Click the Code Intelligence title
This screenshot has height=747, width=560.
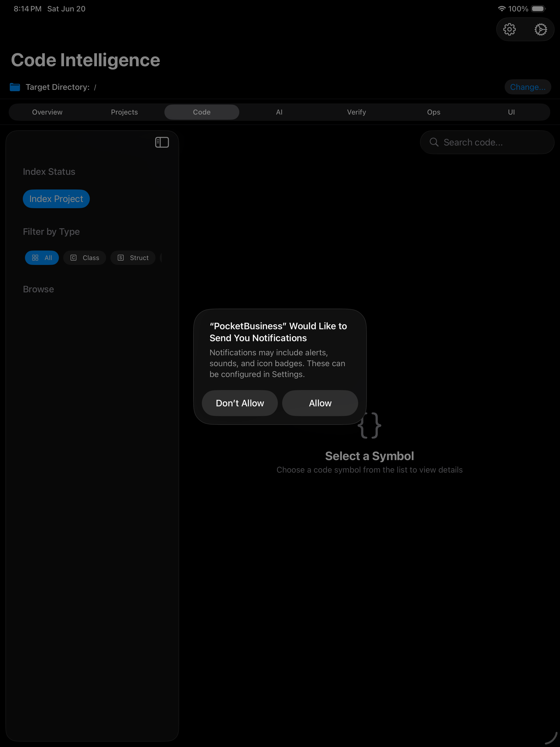(x=85, y=60)
